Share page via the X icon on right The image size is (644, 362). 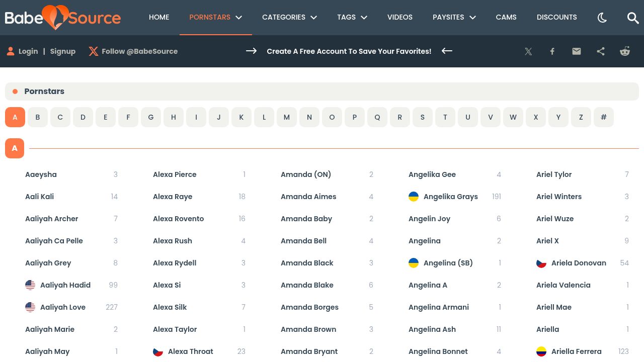[528, 51]
